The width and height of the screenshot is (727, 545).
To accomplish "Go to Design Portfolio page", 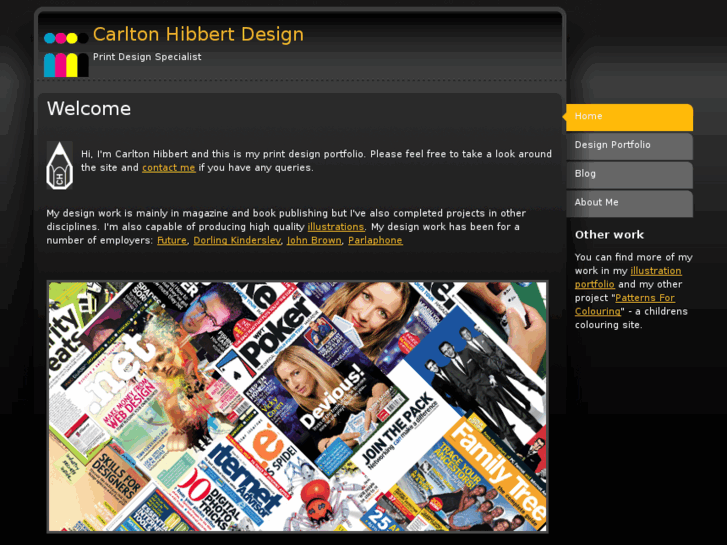I will click(x=629, y=146).
